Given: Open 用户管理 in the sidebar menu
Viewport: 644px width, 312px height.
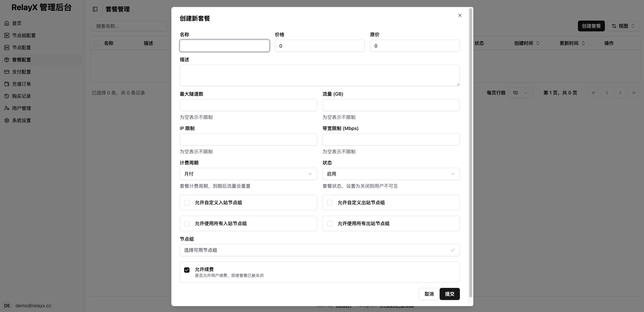Looking at the screenshot, I should (x=22, y=108).
